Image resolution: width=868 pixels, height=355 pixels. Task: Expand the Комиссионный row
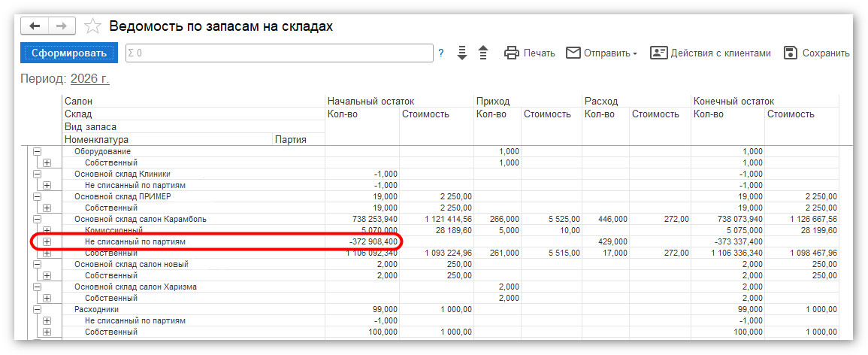pos(47,230)
